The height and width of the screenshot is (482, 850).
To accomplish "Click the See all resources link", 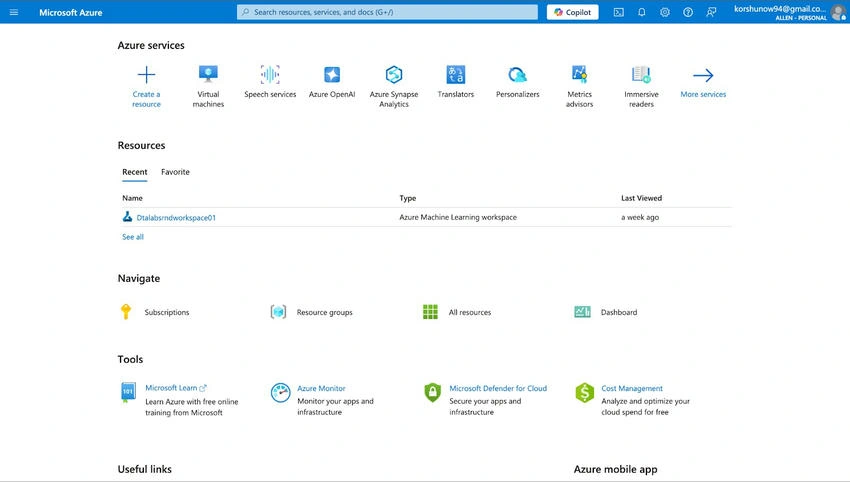I will click(x=133, y=237).
